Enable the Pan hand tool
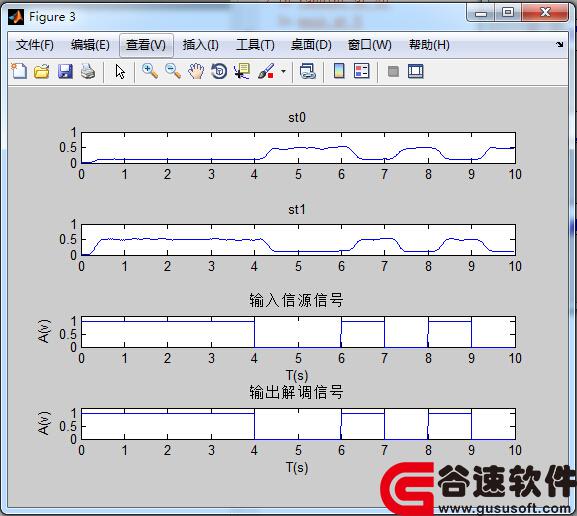The width and height of the screenshot is (577, 516). (196, 71)
